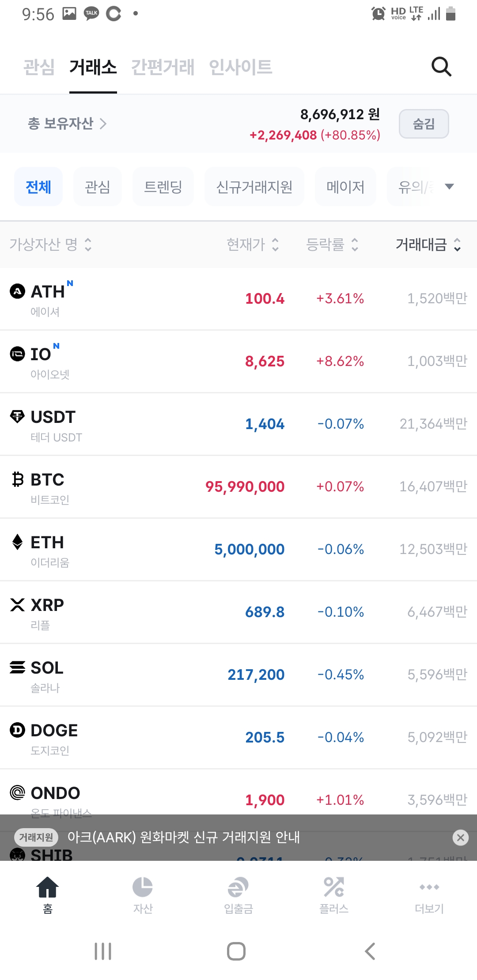This screenshot has height=980, width=477.
Task: Sort by 거래대금 column arrows
Action: (457, 245)
